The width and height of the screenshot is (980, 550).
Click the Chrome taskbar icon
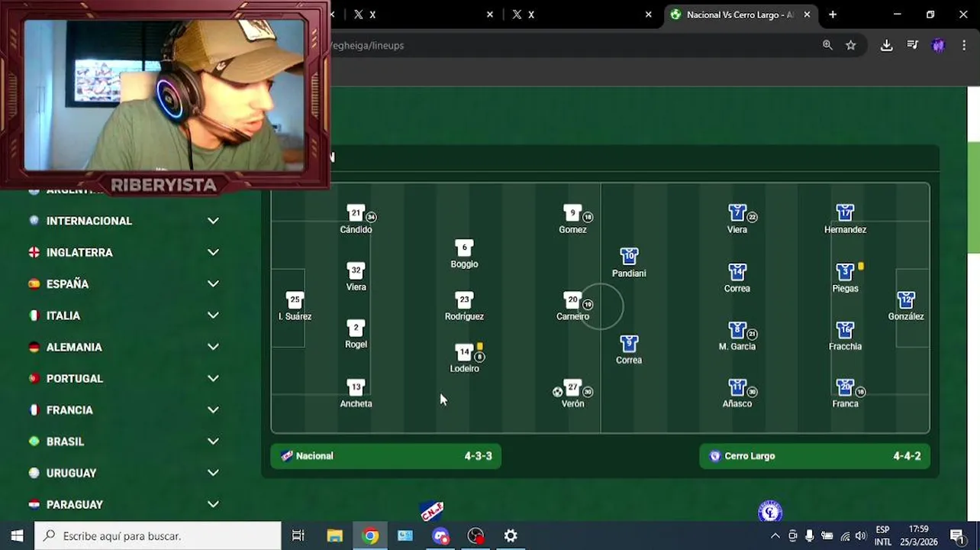pos(370,535)
